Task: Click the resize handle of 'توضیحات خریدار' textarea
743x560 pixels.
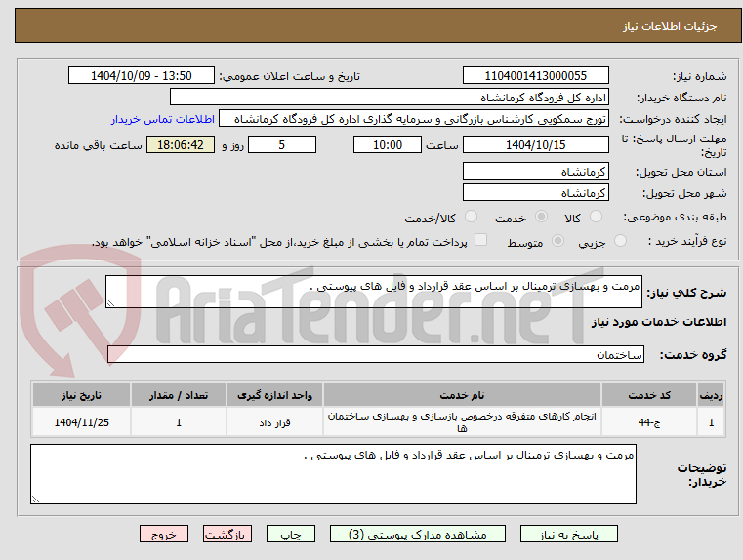Action: (x=35, y=499)
